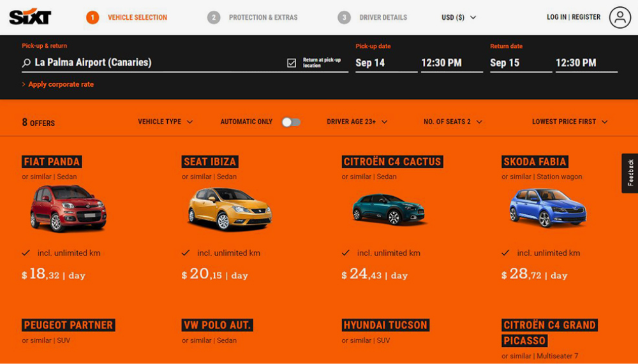Enable the Automatic Only switch
The width and height of the screenshot is (638, 364).
tap(292, 122)
